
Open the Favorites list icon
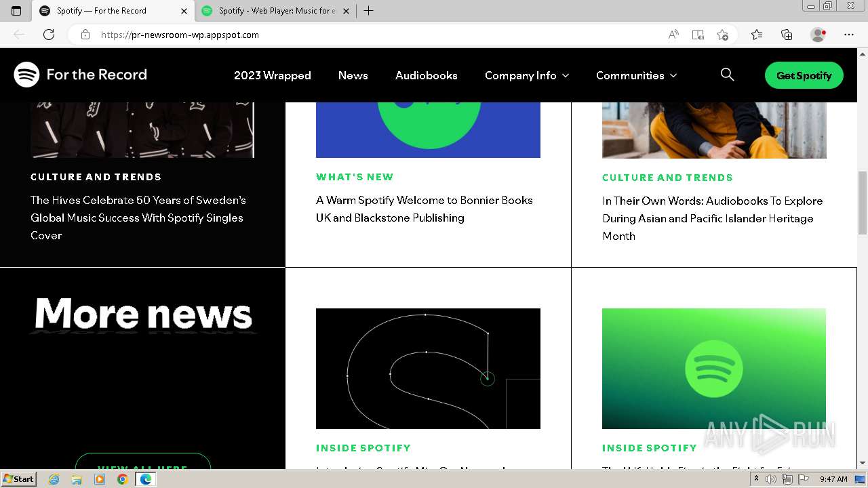(757, 35)
